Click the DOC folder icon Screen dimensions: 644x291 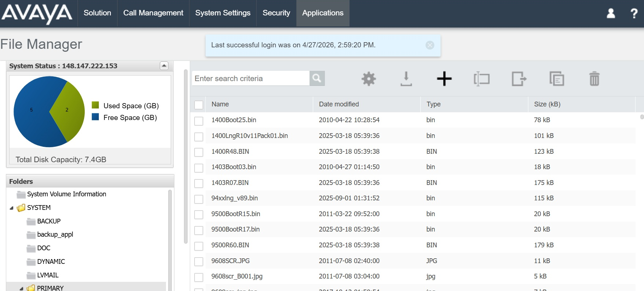(31, 248)
